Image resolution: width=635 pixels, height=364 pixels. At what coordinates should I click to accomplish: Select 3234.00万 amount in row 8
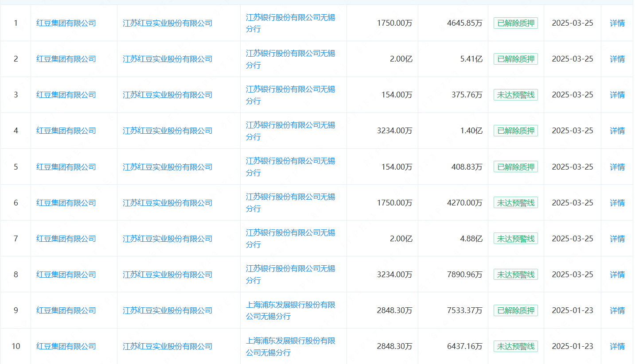pos(395,275)
